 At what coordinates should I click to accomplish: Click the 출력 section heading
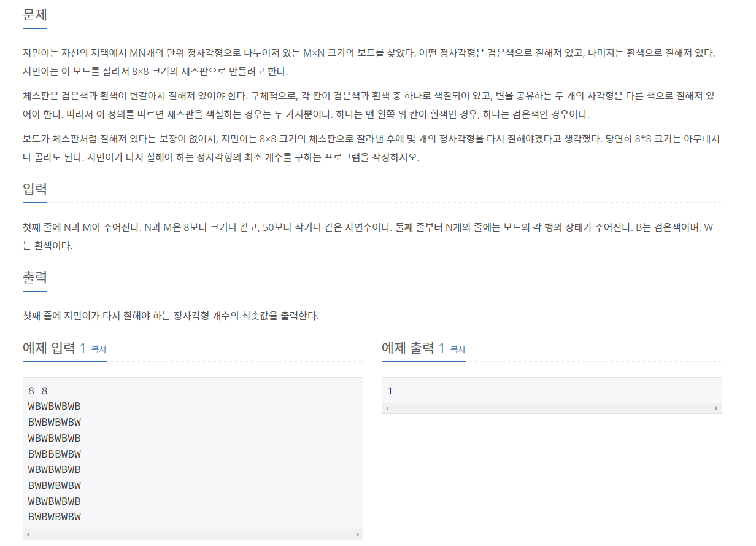(35, 278)
